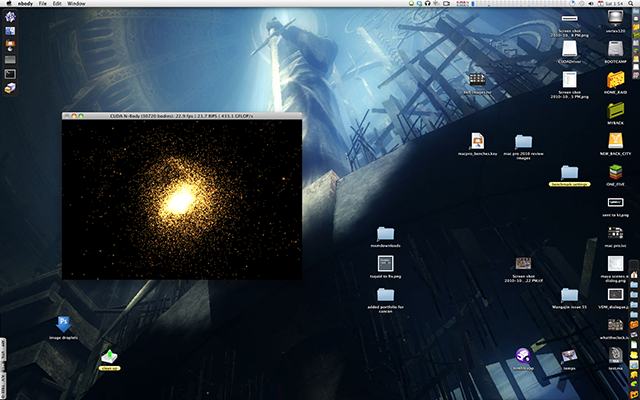Image resolution: width=640 pixels, height=400 pixels.
Task: Open the Edit menu
Action: click(x=57, y=3)
